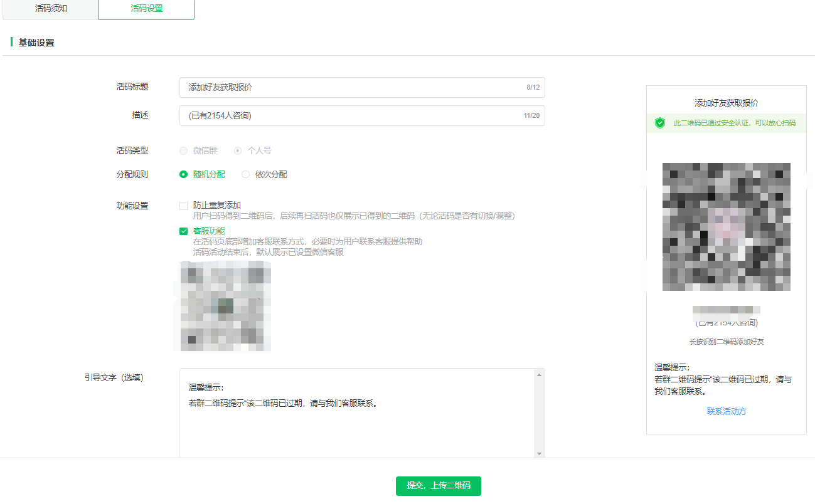The width and height of the screenshot is (815, 504).
Task: Switch to the 活码须知 tab
Action: point(51,9)
